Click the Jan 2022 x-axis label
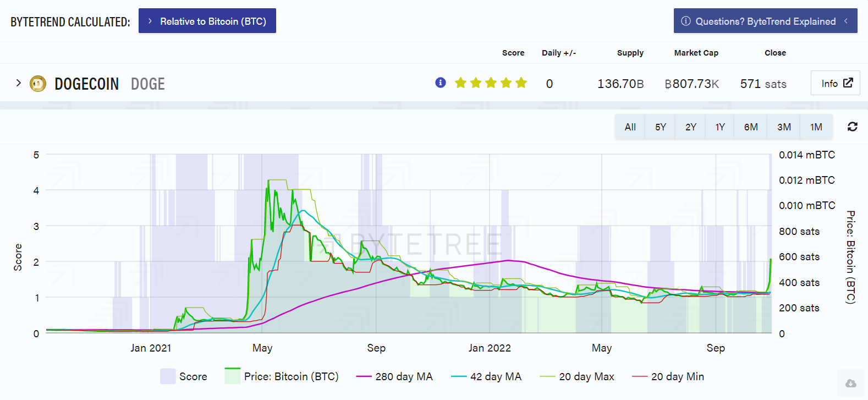Viewport: 868px width, 400px height. coord(490,348)
